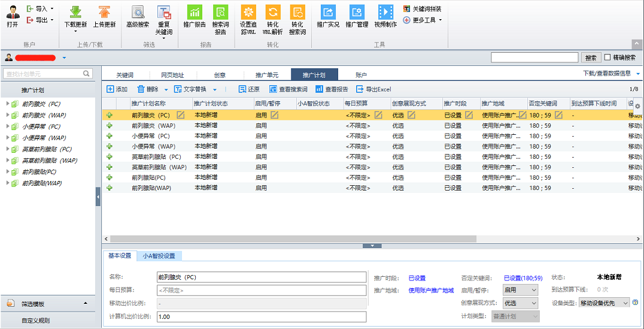
Task: Click the 重复关键词 icon
Action: point(164,13)
